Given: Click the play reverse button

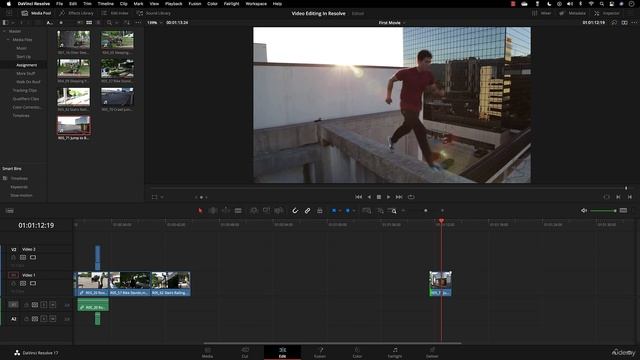Looking at the screenshot, I should tap(369, 197).
